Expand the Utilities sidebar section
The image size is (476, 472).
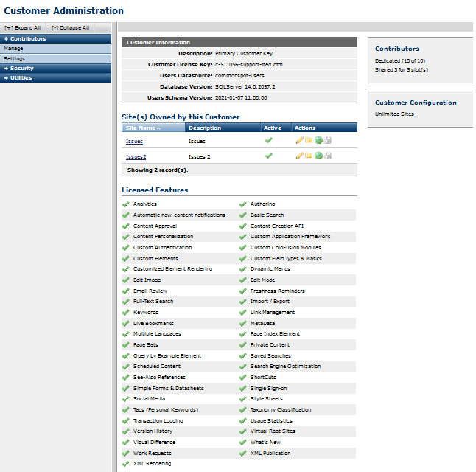coord(21,77)
